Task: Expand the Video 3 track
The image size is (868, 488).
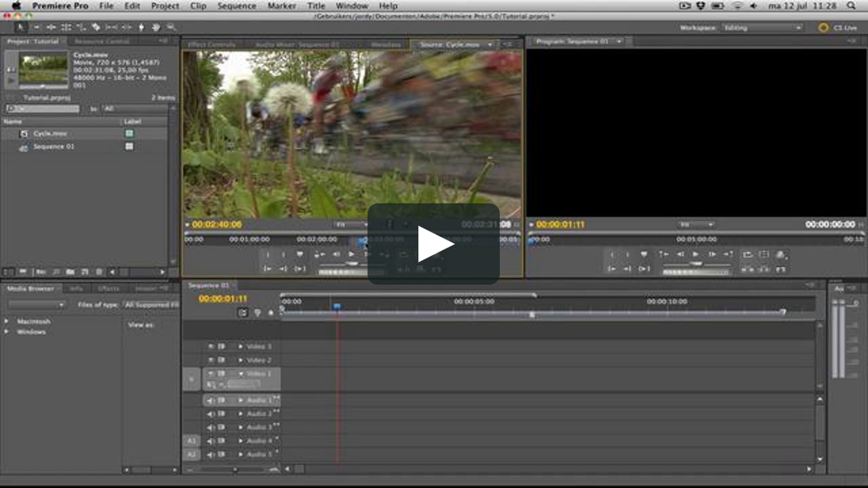Action: [240, 346]
